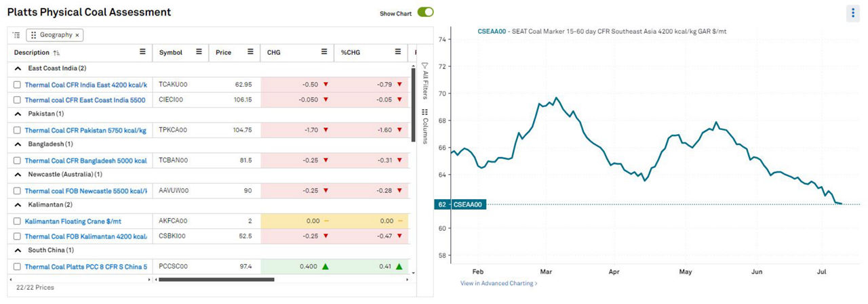Open the Symbol column menu icon
Screen dimensions: 868x304
click(x=199, y=52)
